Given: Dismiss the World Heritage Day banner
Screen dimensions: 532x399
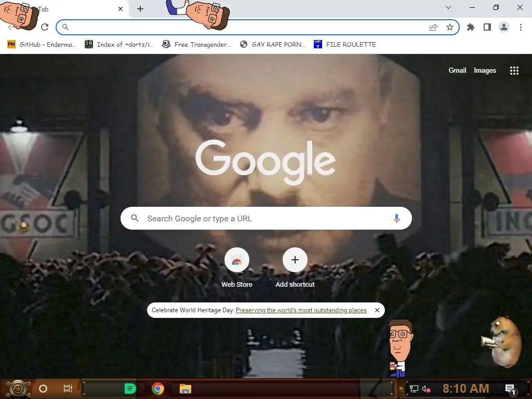Looking at the screenshot, I should (x=377, y=310).
